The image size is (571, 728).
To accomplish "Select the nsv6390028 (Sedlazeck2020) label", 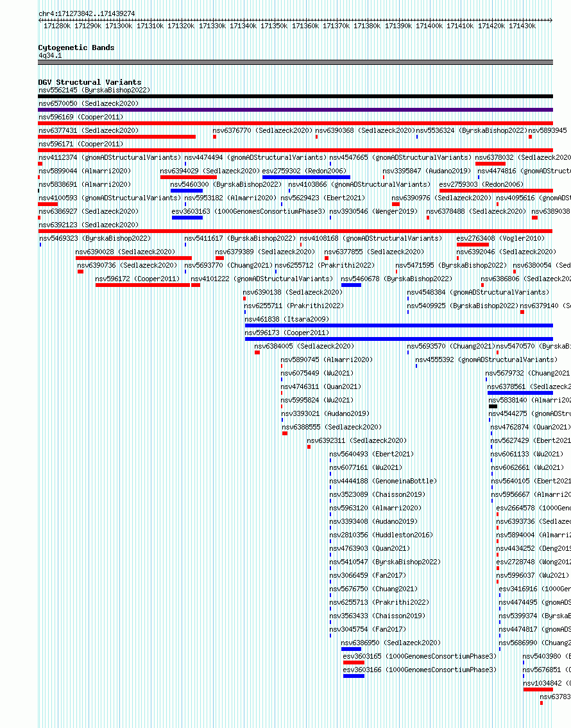I will (125, 252).
